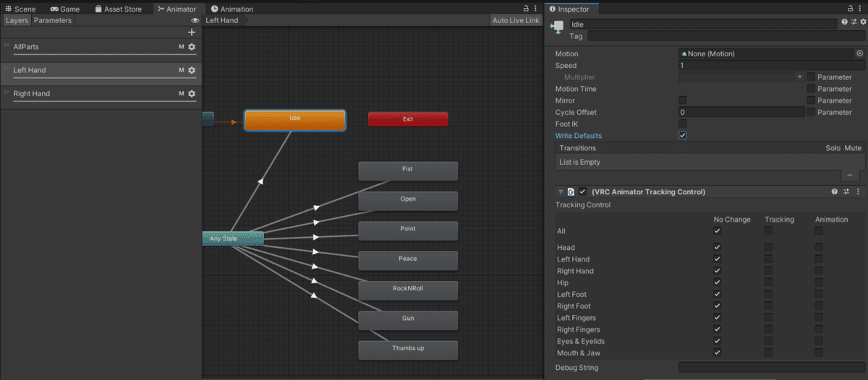Select the Fist state node
This screenshot has height=380, width=868.
click(x=408, y=171)
